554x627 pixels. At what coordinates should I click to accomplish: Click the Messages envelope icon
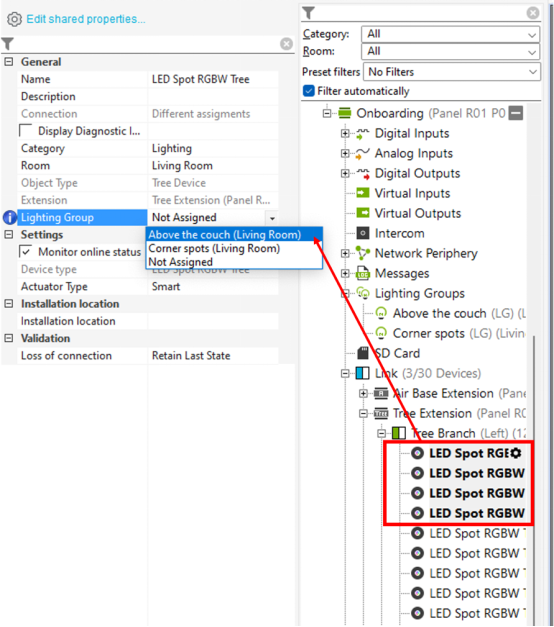click(363, 273)
